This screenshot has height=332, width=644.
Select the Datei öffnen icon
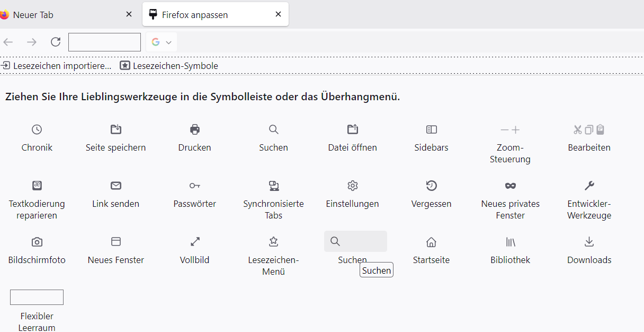point(353,129)
